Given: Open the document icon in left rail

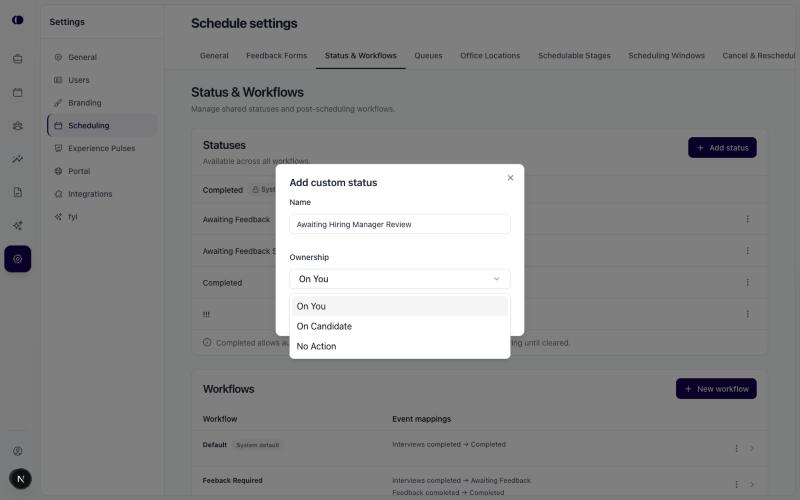Looking at the screenshot, I should 18,192.
